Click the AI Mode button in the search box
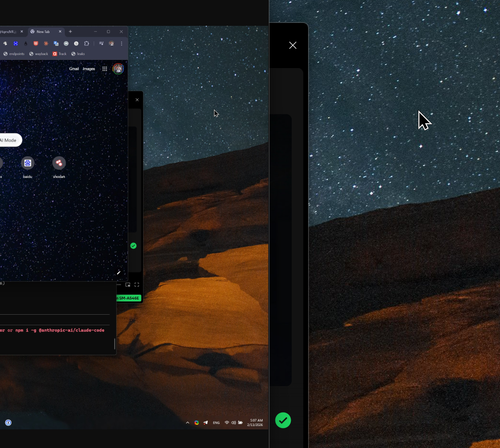Viewport: 500px width, 448px height. 9,140
